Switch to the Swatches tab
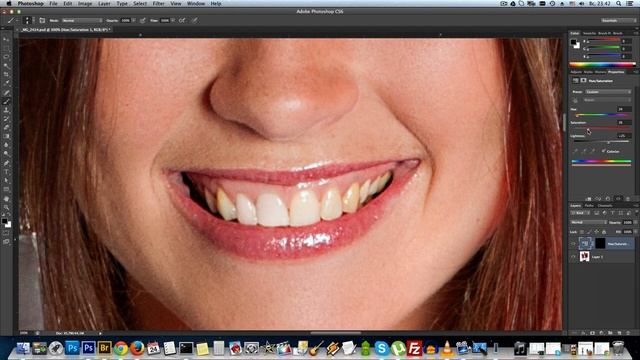 [589, 33]
